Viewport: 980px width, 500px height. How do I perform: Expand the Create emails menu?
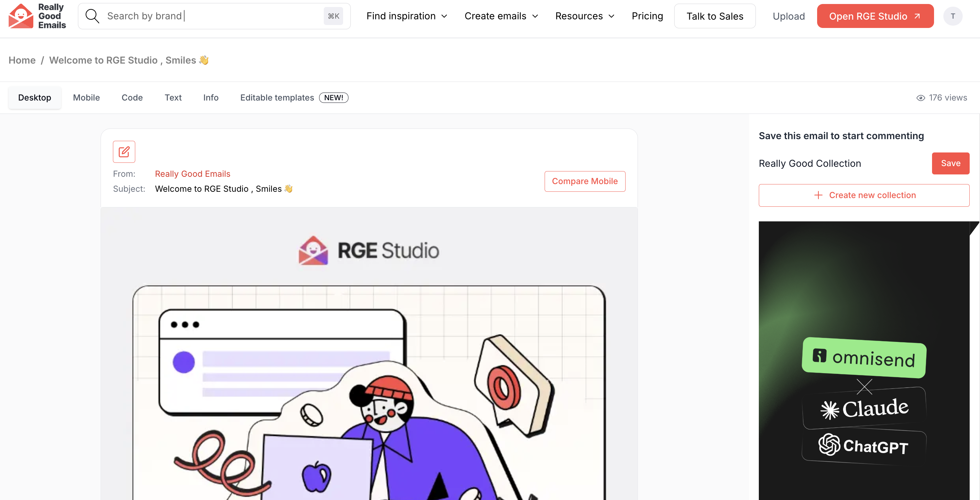pos(501,16)
